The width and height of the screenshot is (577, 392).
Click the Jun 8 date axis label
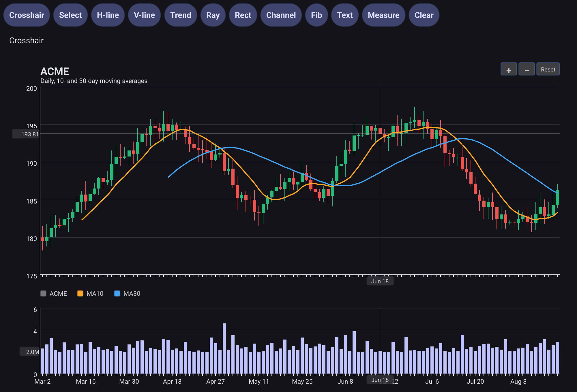pos(345,381)
